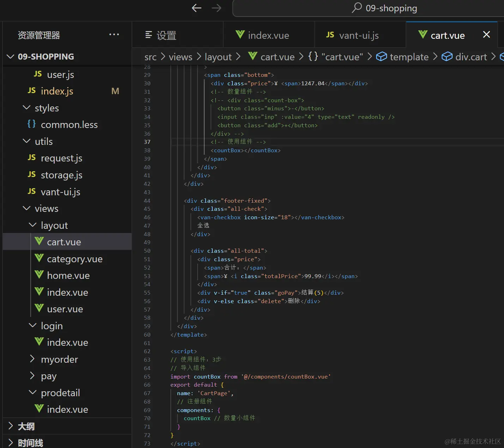
Task: Click JS icon beside user.js
Action: click(x=38, y=74)
